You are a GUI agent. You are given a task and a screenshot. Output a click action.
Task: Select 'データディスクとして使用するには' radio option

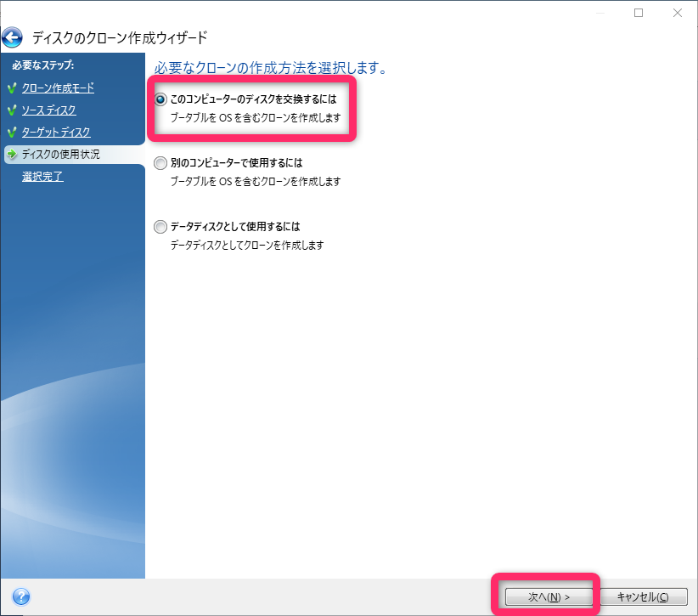tap(160, 227)
